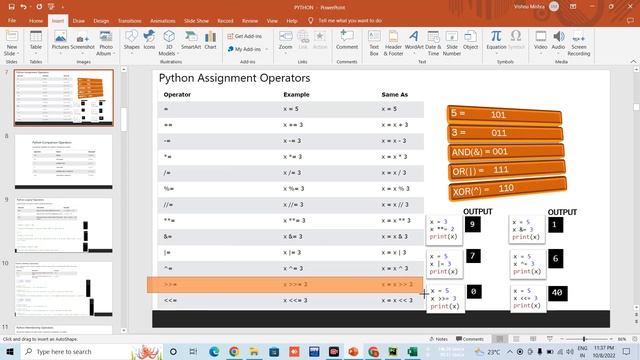Start slide show from status bar
The width and height of the screenshot is (640, 360).
pyautogui.click(x=550, y=339)
